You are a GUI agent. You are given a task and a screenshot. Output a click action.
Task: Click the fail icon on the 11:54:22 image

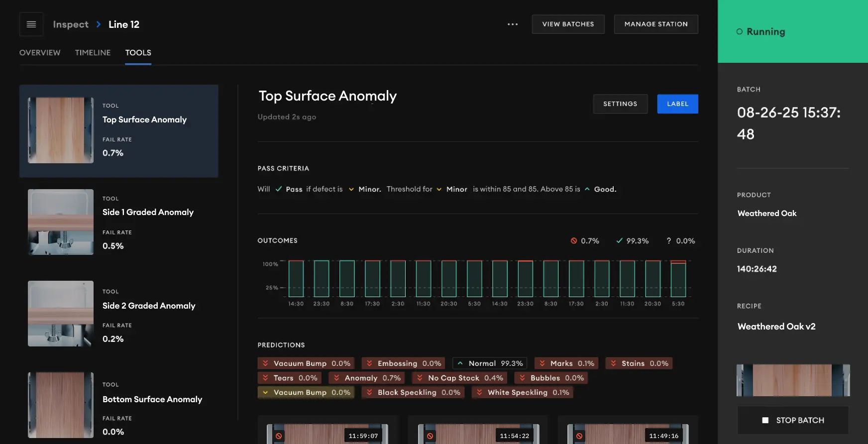(x=430, y=436)
